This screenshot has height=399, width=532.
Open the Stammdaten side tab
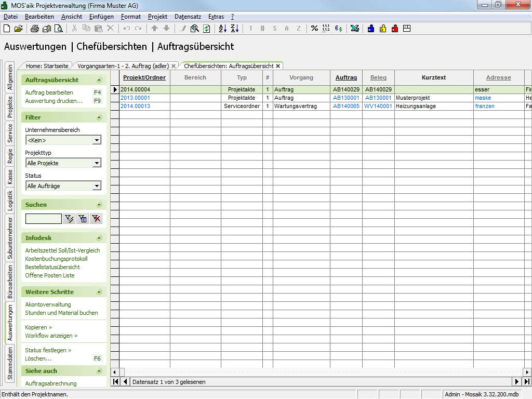point(10,363)
